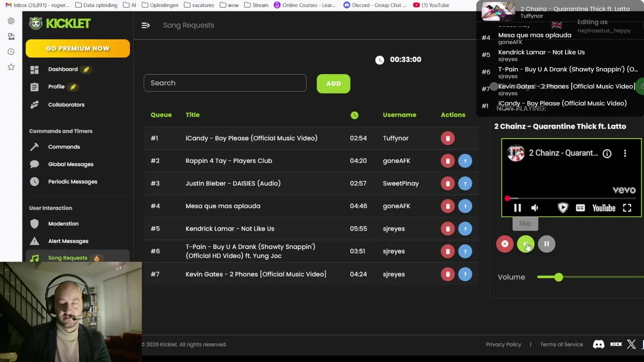Open the Discord Group Chat bookmark

tap(375, 5)
